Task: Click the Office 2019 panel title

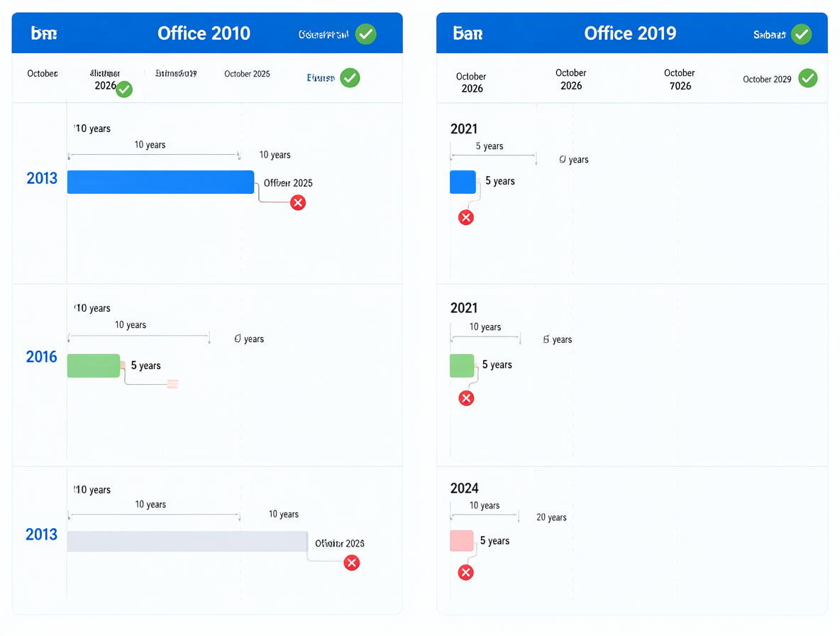Action: 630,33
